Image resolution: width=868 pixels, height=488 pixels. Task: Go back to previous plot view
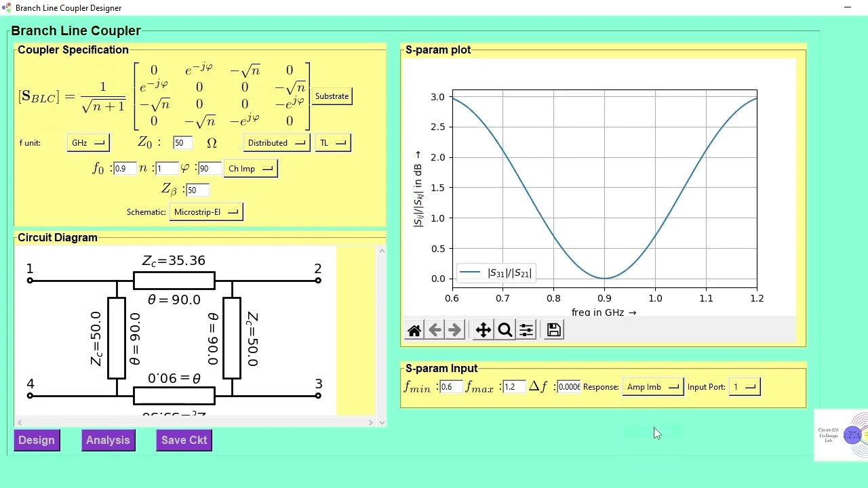[x=435, y=330]
